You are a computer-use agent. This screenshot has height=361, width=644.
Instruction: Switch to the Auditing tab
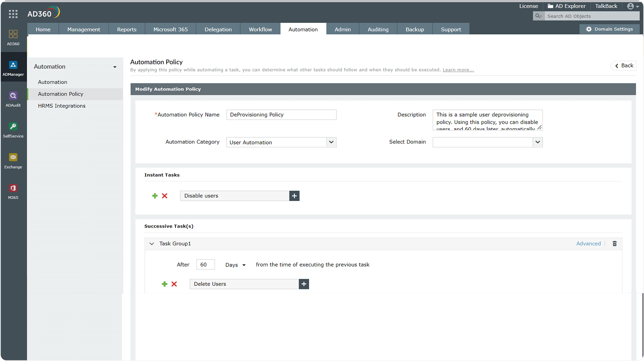(378, 29)
